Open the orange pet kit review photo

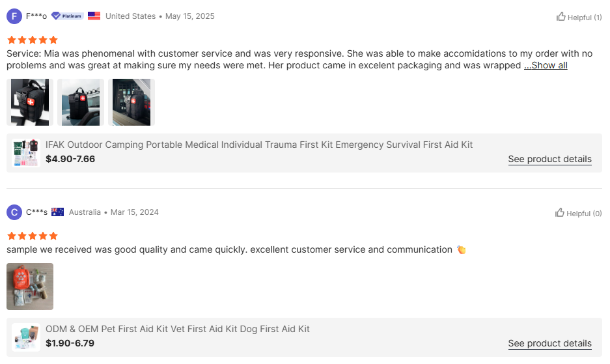30,287
